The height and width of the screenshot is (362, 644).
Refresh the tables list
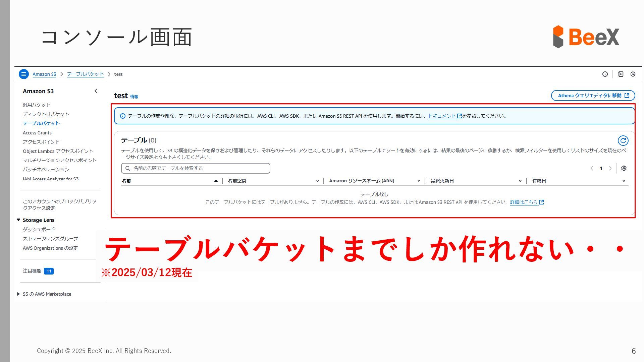pyautogui.click(x=623, y=140)
